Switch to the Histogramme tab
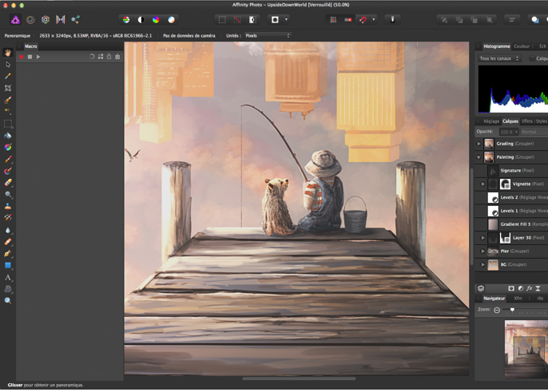The height and width of the screenshot is (392, 548). 496,46
